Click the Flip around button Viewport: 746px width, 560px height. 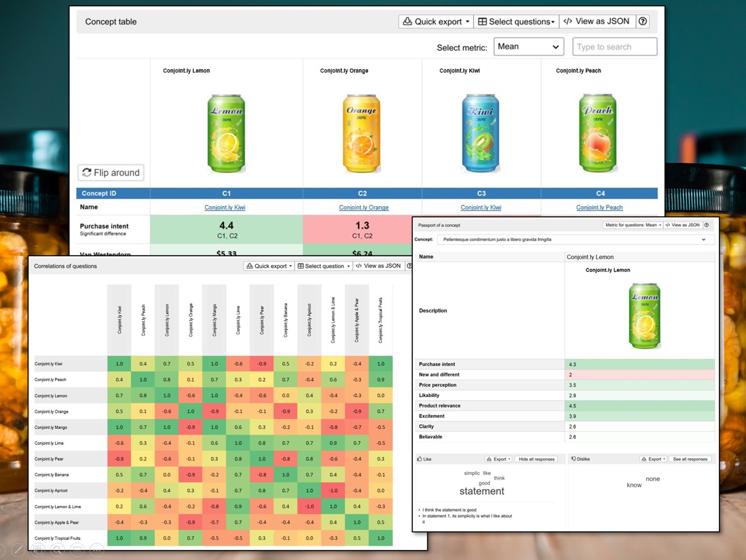click(111, 173)
